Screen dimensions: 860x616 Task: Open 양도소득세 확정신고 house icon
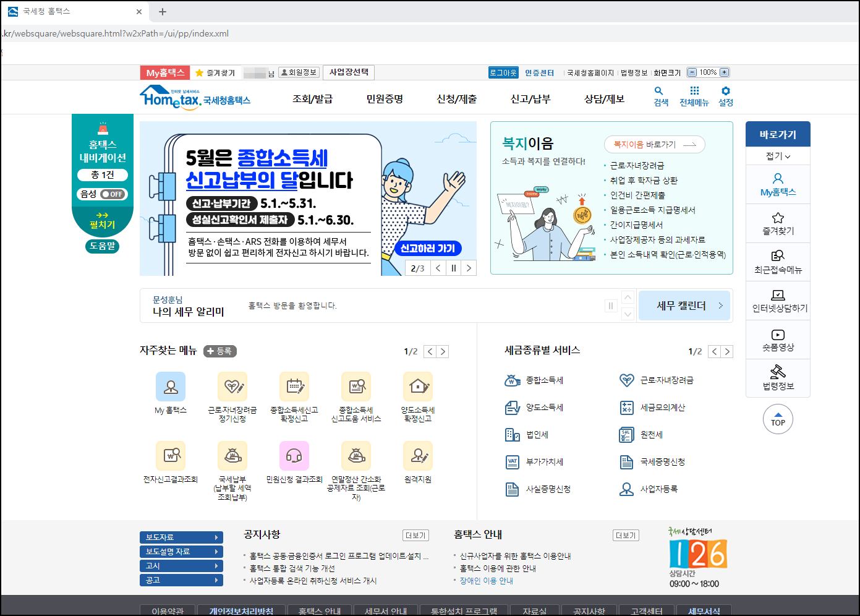[x=418, y=387]
